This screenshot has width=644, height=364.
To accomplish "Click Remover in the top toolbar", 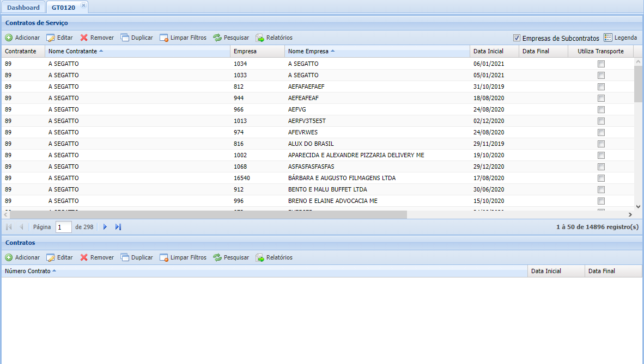I will click(97, 38).
